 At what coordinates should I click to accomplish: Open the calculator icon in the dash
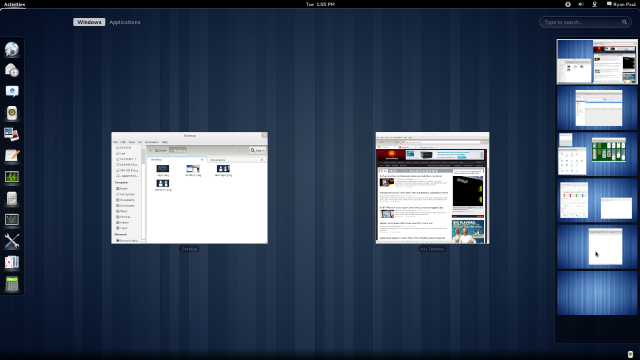pos(12,284)
